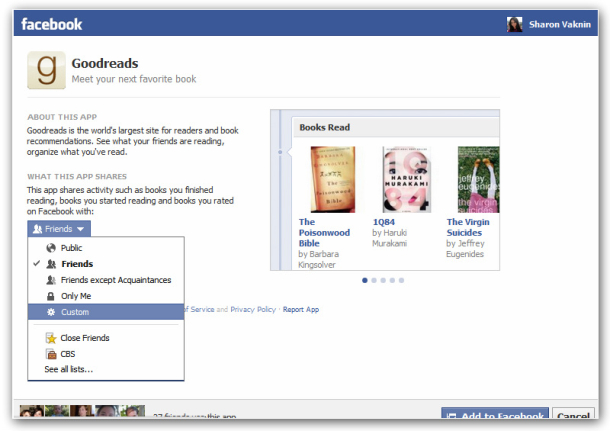Click See all lists…

click(68, 369)
